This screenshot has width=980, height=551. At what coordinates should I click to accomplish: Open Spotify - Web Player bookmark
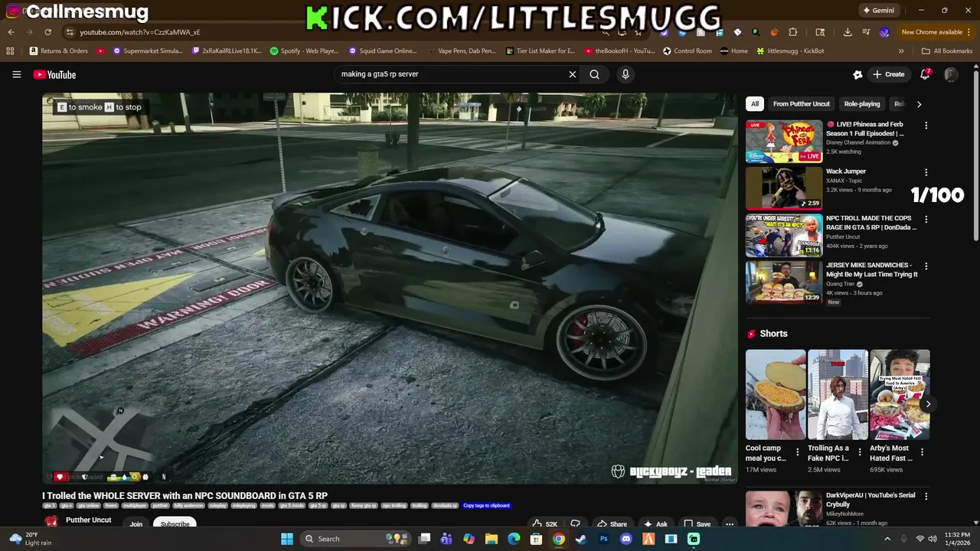coord(304,51)
